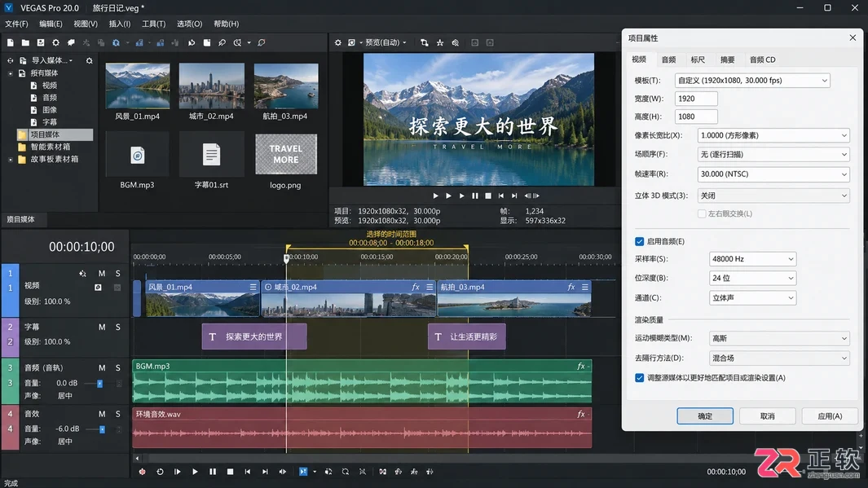This screenshot has width=868, height=488.
Task: Open the media pool settings gear icon
Action: [x=89, y=60]
